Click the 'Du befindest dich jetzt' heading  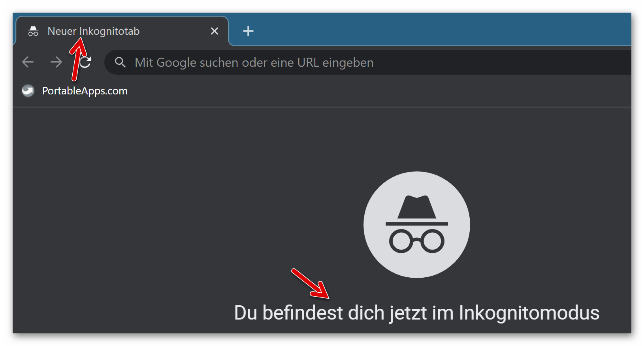tap(416, 313)
